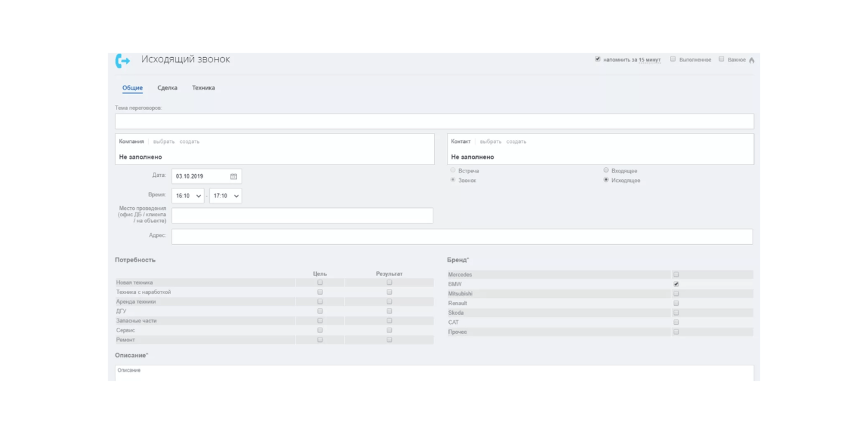
Task: Focus the Адрес input field
Action: click(x=463, y=236)
